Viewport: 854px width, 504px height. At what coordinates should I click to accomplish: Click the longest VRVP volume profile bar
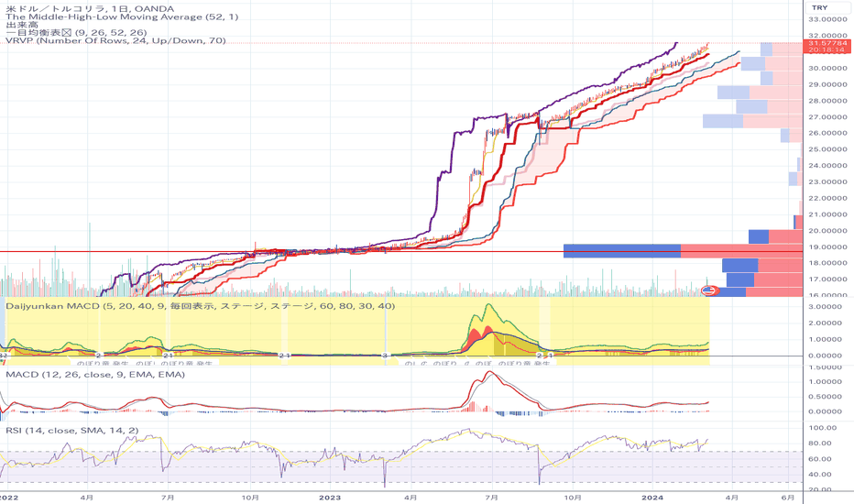683,251
